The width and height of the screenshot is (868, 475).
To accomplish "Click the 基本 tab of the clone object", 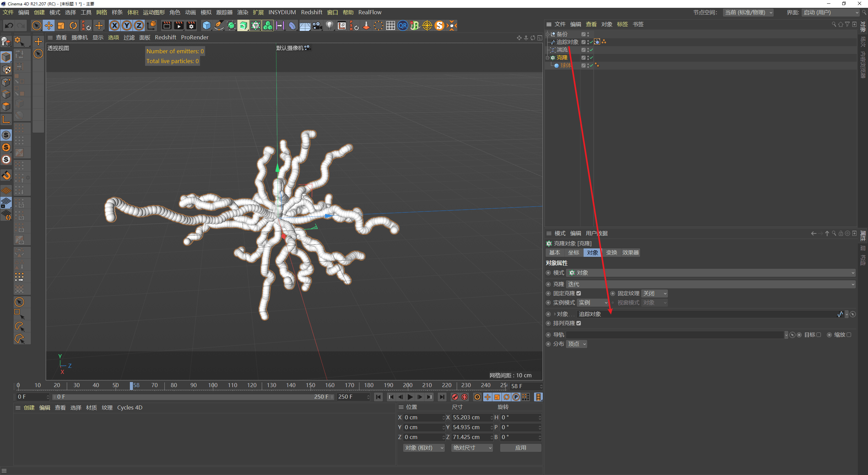I will pyautogui.click(x=555, y=252).
